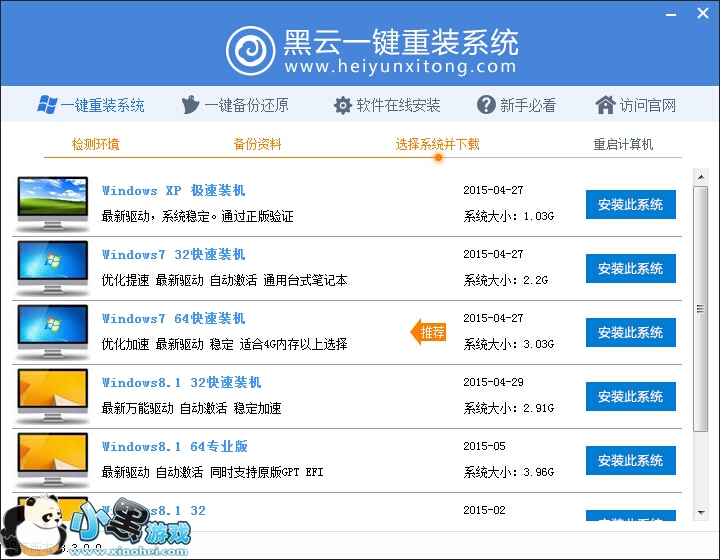Open the 一键备份还原 tab
Screen dimensions: 720x560
tap(235, 105)
